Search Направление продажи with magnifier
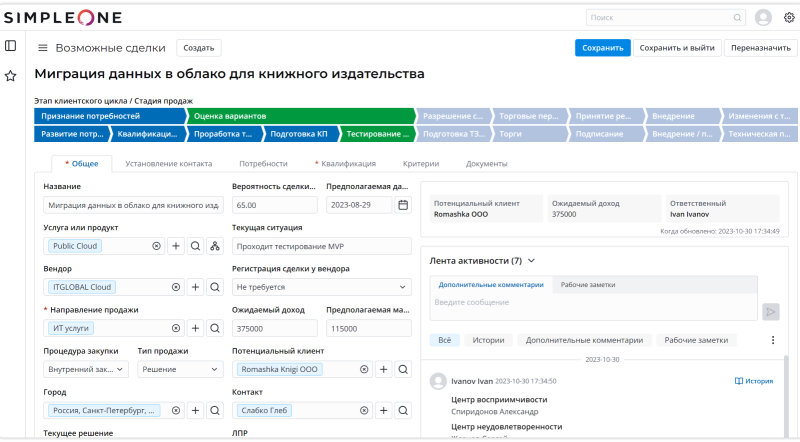This screenshot has height=442, width=800. click(215, 328)
